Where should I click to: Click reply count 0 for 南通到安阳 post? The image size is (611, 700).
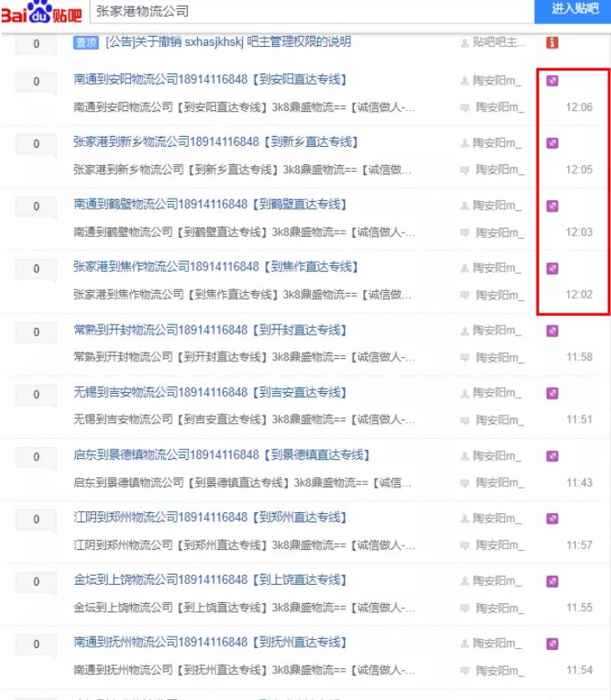36,82
